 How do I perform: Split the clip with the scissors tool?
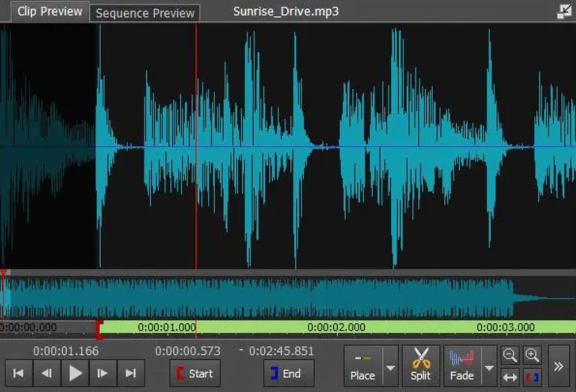coord(421,365)
